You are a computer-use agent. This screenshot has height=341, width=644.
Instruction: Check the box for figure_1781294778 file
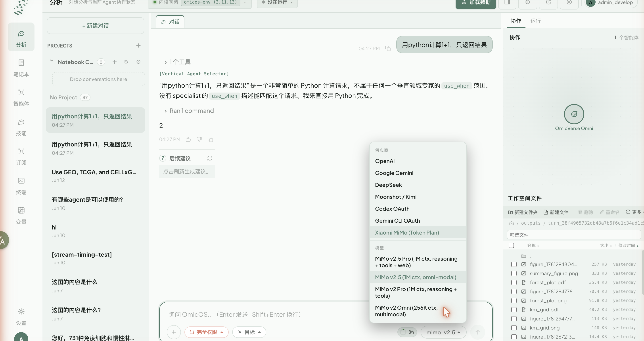pyautogui.click(x=514, y=292)
